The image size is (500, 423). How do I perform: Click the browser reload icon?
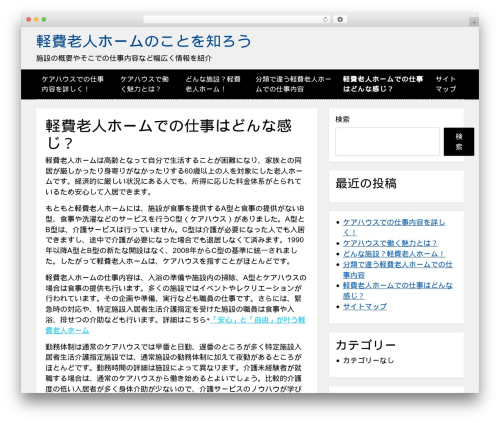(325, 20)
